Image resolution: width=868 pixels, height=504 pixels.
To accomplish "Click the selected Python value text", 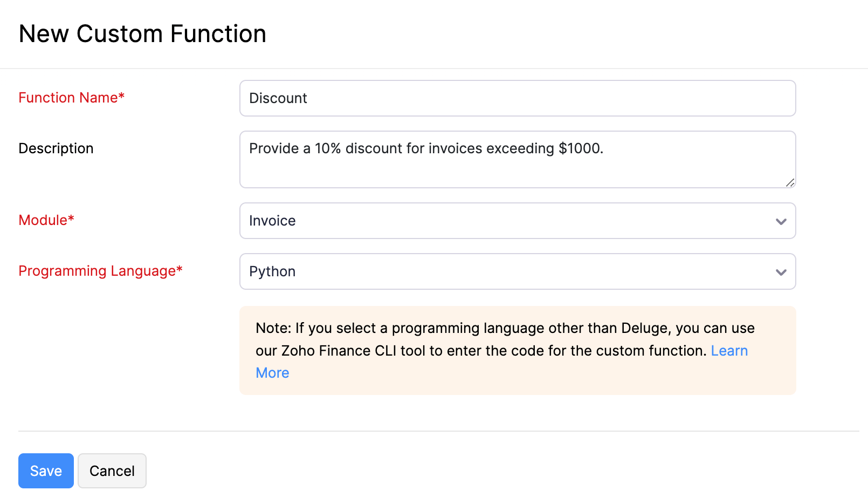I will (272, 271).
